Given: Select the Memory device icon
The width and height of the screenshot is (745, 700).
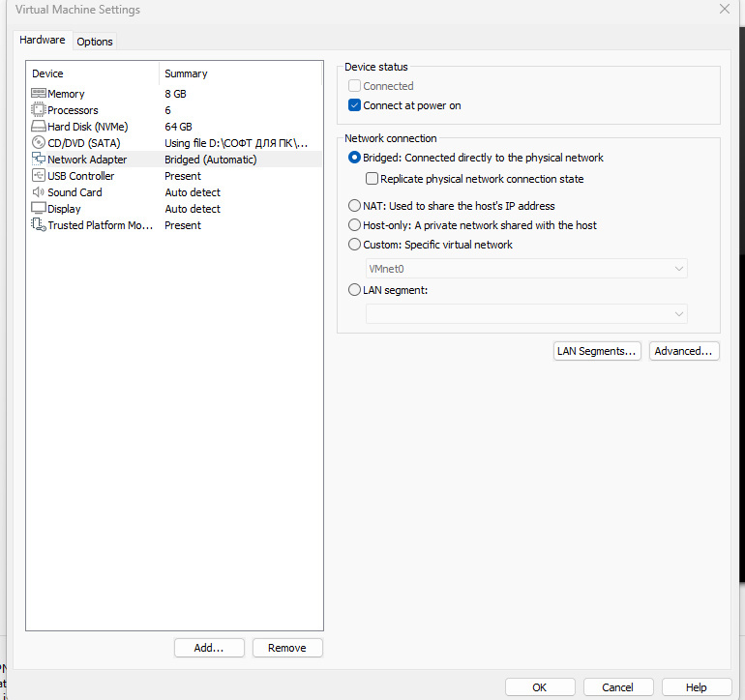Looking at the screenshot, I should point(39,93).
